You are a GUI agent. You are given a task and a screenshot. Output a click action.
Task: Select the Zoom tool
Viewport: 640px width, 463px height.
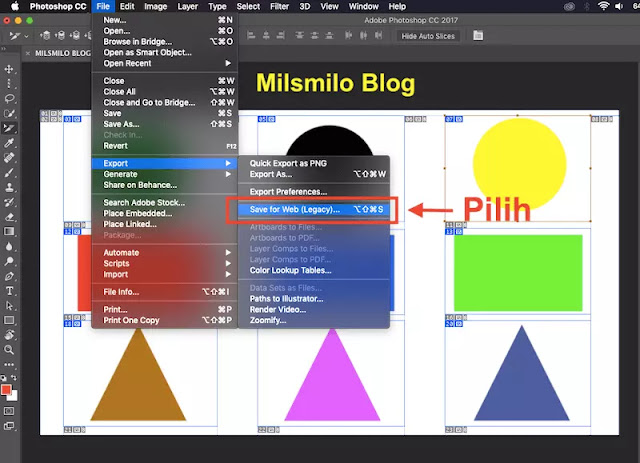pos(9,349)
